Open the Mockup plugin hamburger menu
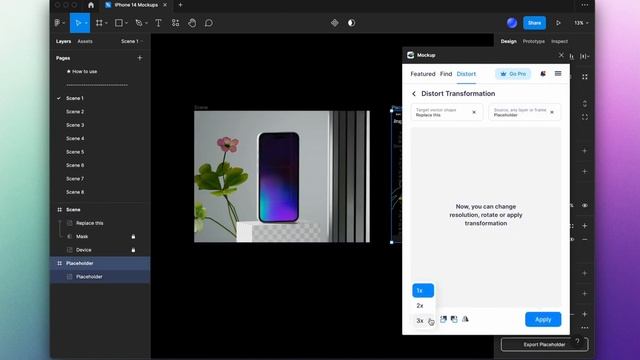640x360 pixels. (x=558, y=73)
